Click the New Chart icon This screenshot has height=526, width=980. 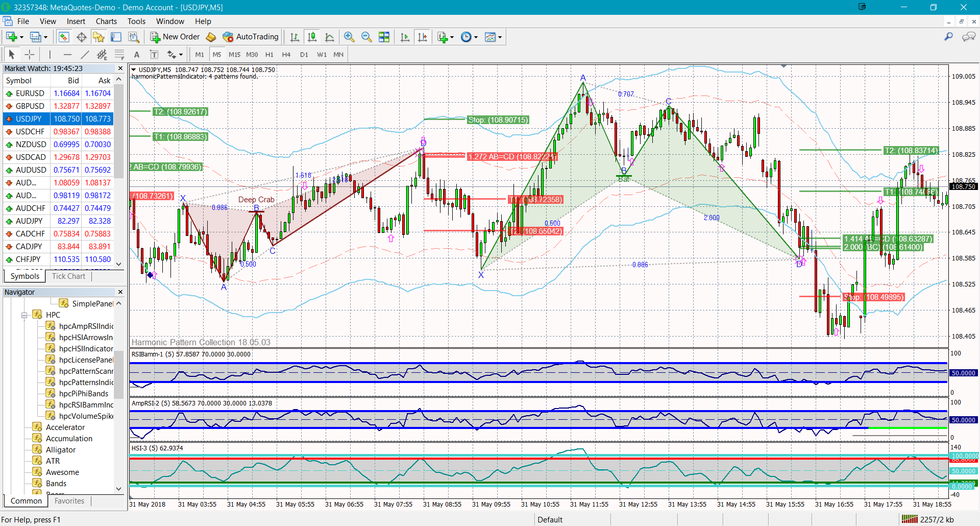(11, 37)
